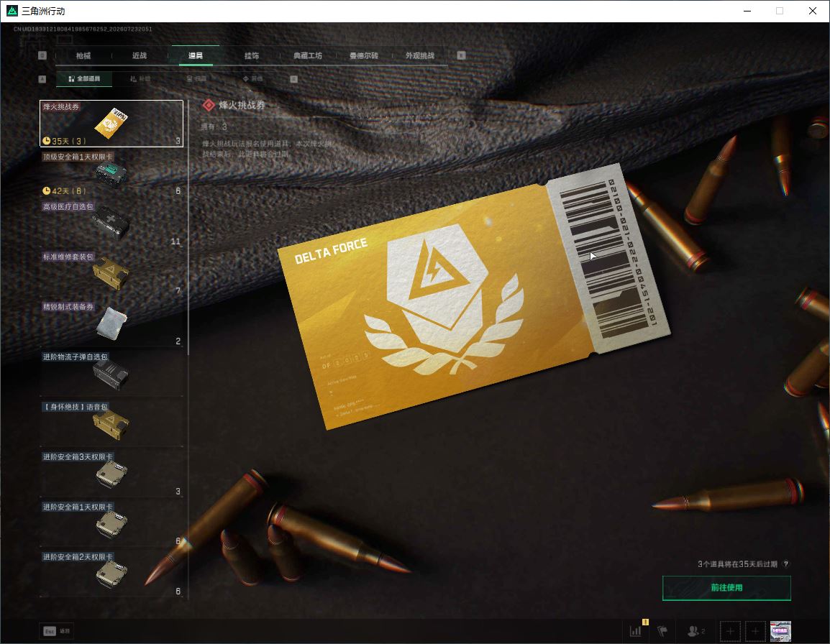The width and height of the screenshot is (830, 644).
Task: Click the 三角洲行动 app icon in the title bar
Action: pos(12,11)
